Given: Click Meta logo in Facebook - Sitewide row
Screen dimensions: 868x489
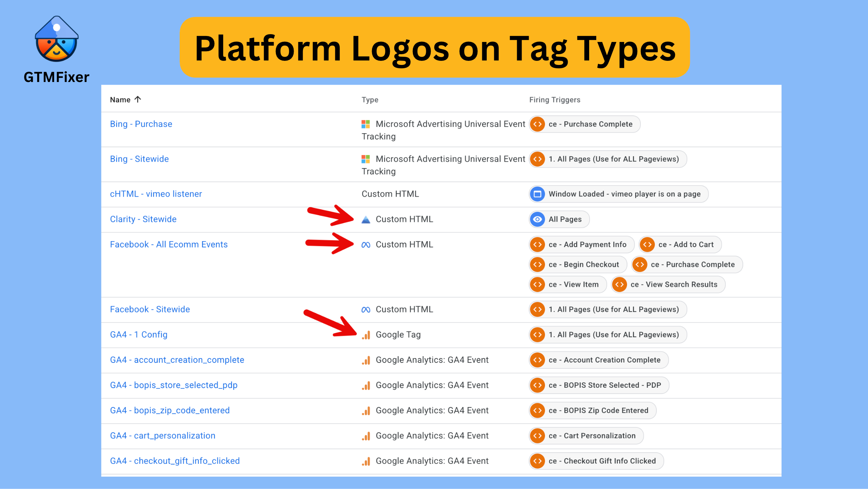Looking at the screenshot, I should [366, 310].
